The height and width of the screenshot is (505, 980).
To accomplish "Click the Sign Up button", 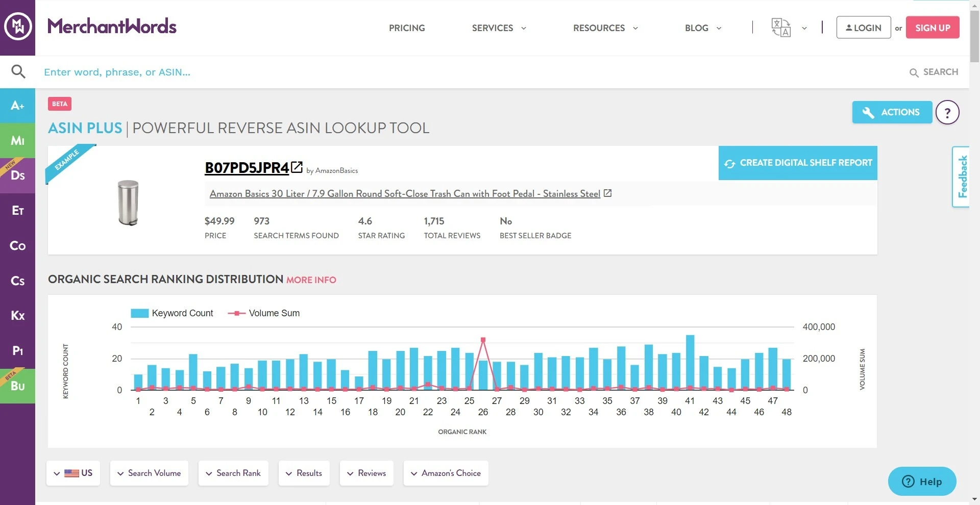I will coord(933,28).
